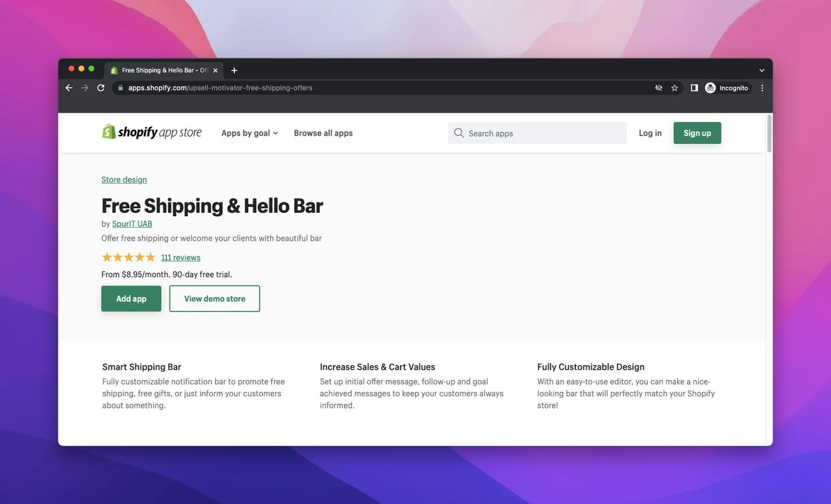Open a new tab with the plus icon
The height and width of the screenshot is (504, 831).
234,70
